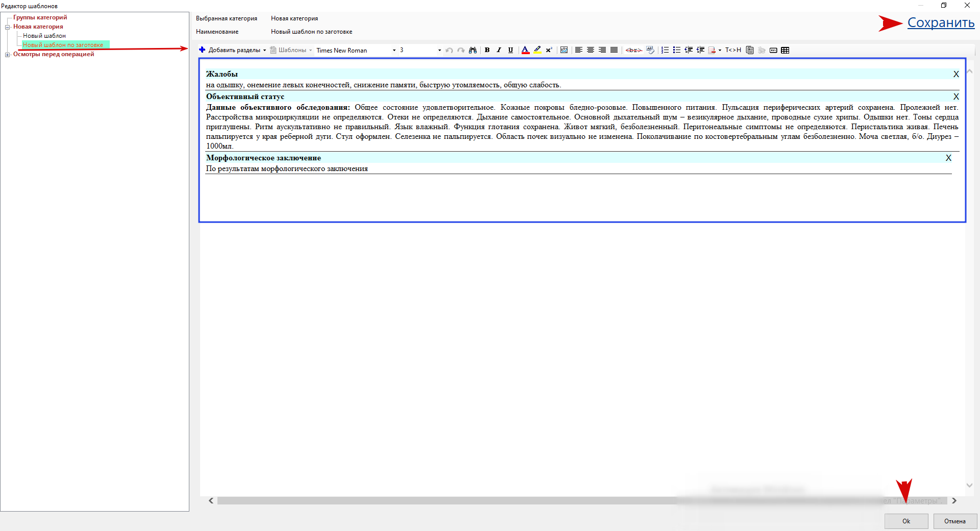
Task: Click the horizontal scrollbar right arrow
Action: click(x=954, y=501)
